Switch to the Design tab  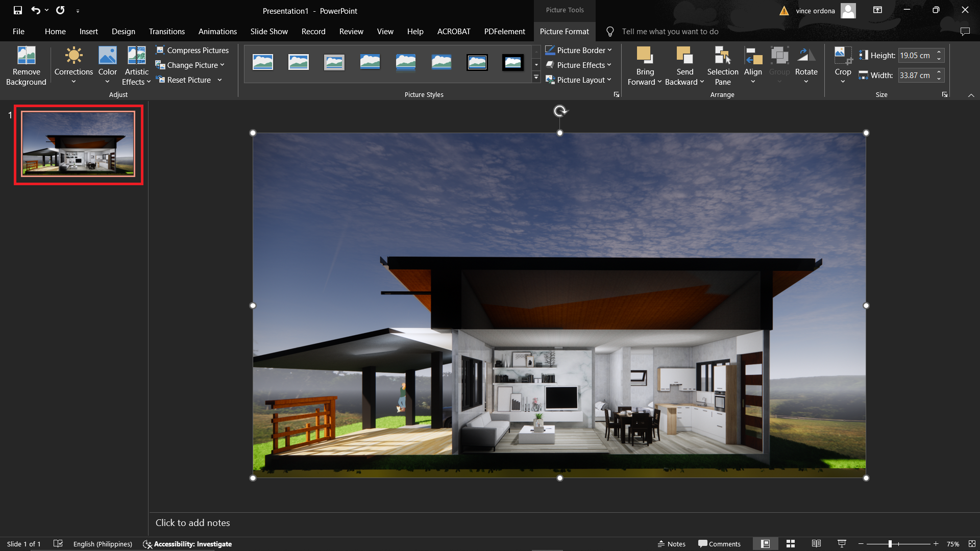coord(124,31)
